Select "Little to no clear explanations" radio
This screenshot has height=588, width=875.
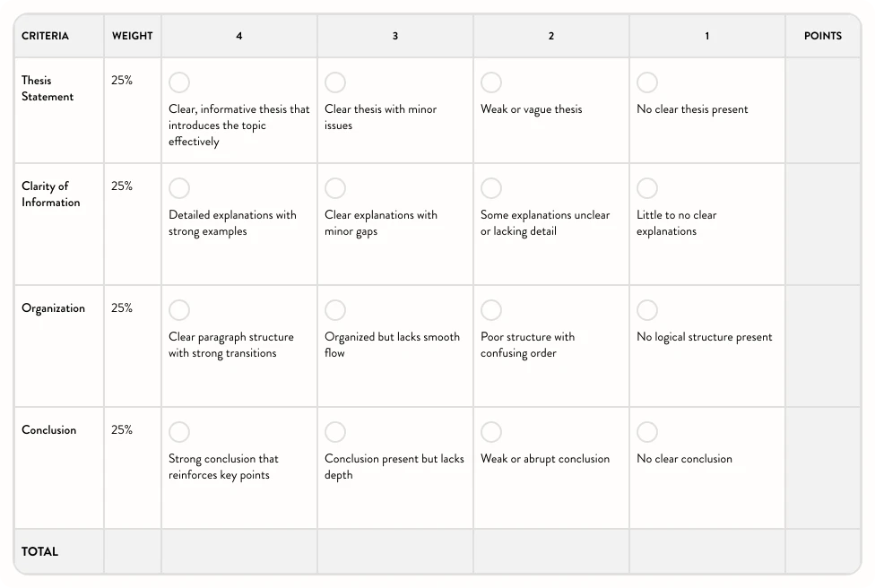click(647, 188)
